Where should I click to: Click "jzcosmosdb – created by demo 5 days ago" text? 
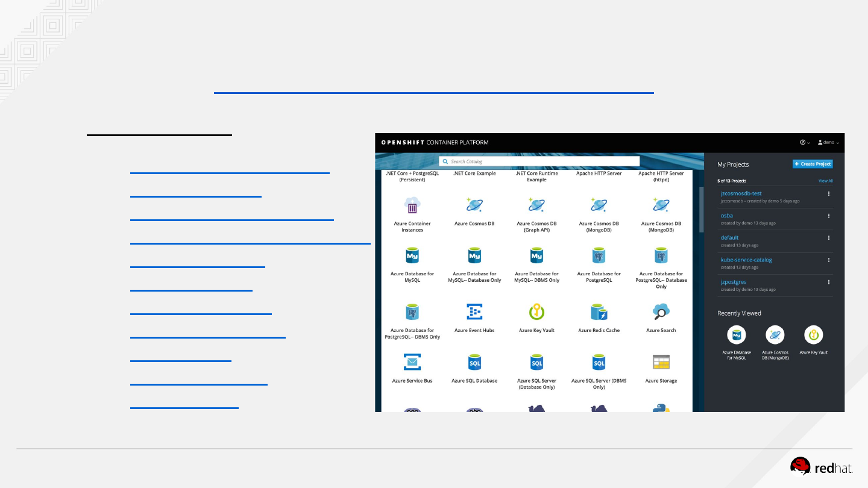point(760,201)
